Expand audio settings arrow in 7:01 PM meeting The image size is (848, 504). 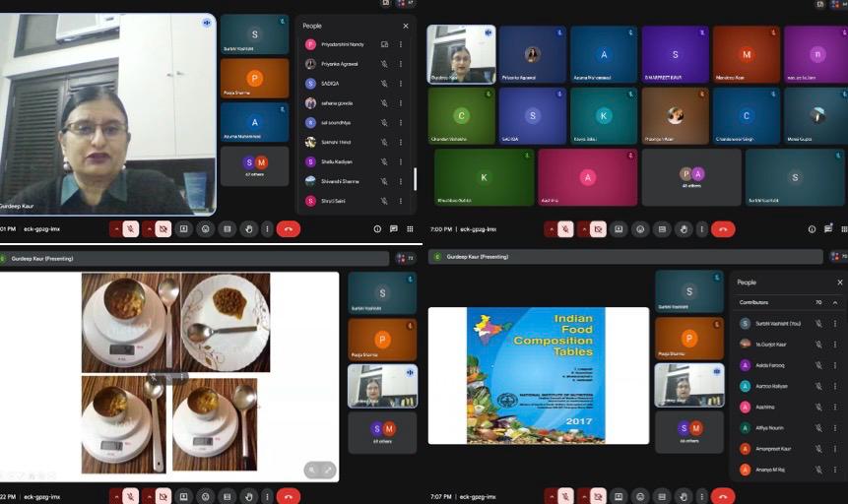117,229
